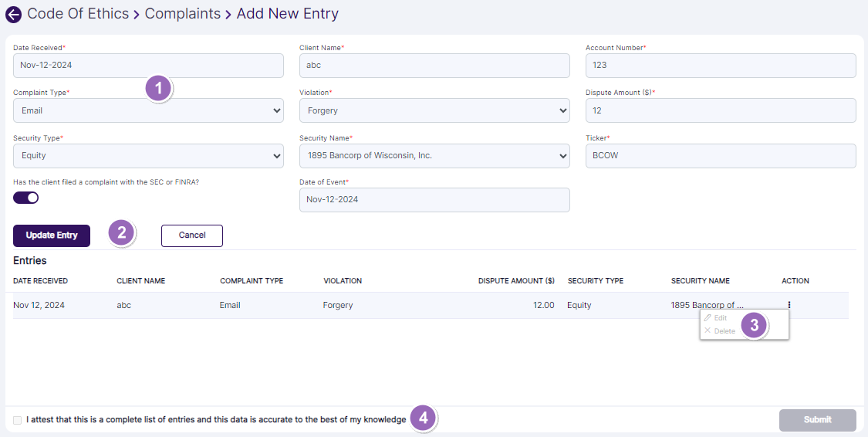Go to Complaints breadcrumb
The height and width of the screenshot is (437, 868).
point(183,14)
